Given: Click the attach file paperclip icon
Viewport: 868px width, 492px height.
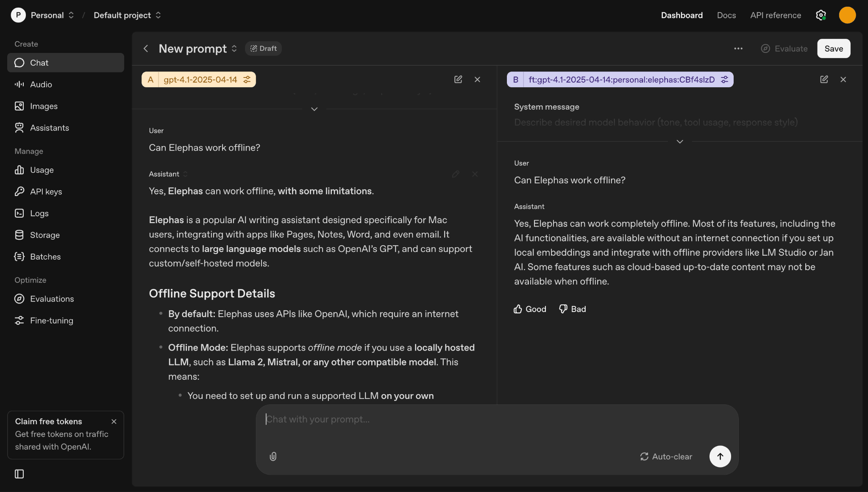Looking at the screenshot, I should pyautogui.click(x=273, y=456).
